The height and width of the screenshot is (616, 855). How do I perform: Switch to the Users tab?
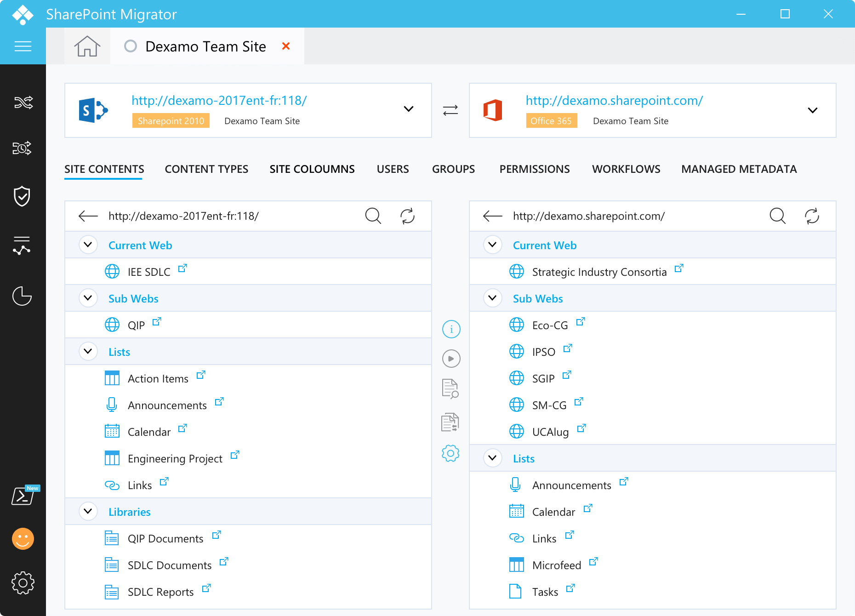point(393,169)
